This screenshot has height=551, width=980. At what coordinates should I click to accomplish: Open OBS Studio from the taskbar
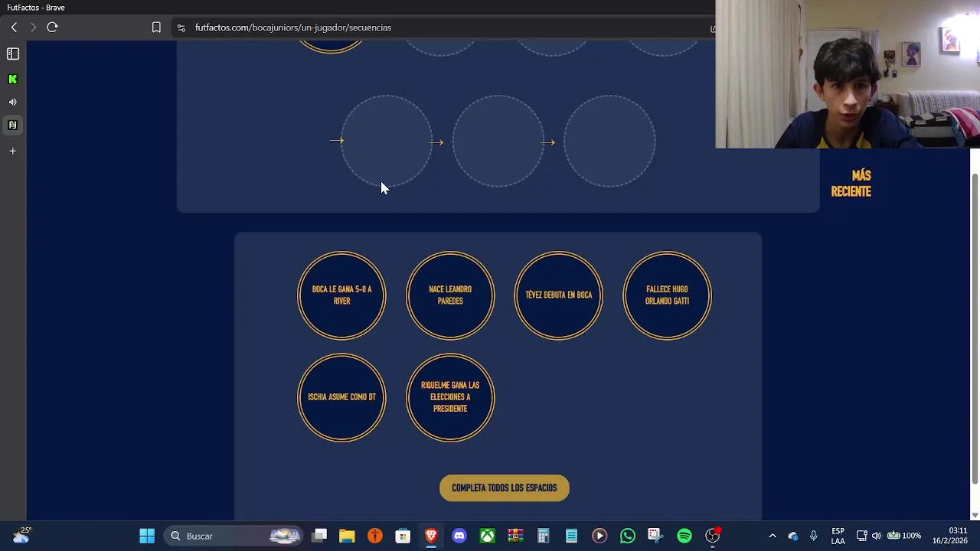(x=713, y=536)
